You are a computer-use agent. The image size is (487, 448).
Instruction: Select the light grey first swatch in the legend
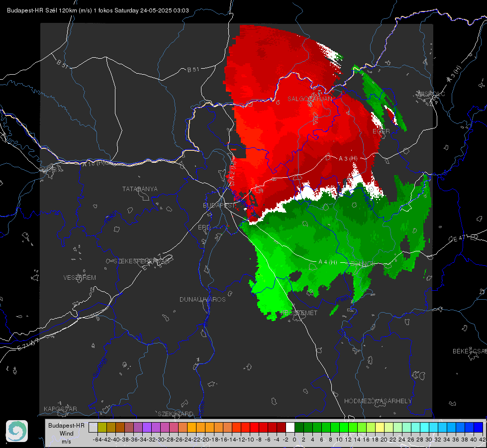[x=93, y=427]
